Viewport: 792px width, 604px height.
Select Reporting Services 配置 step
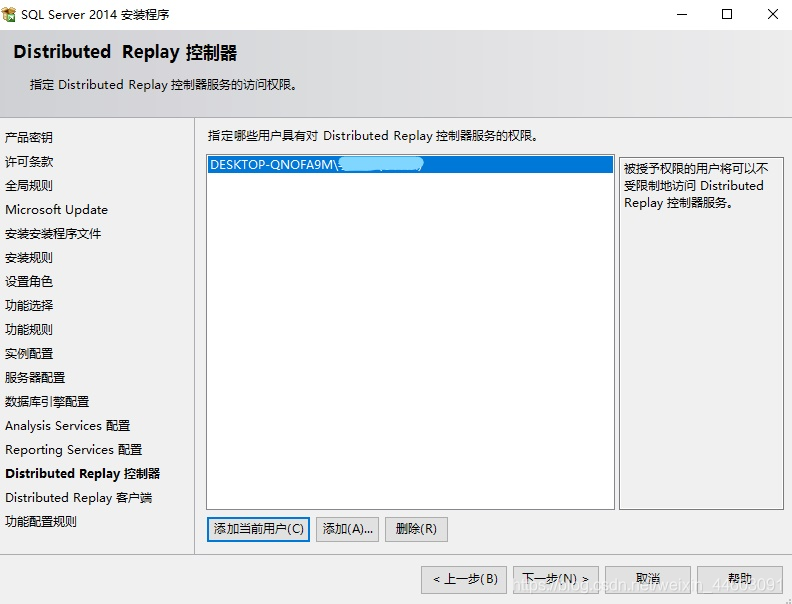click(x=74, y=449)
